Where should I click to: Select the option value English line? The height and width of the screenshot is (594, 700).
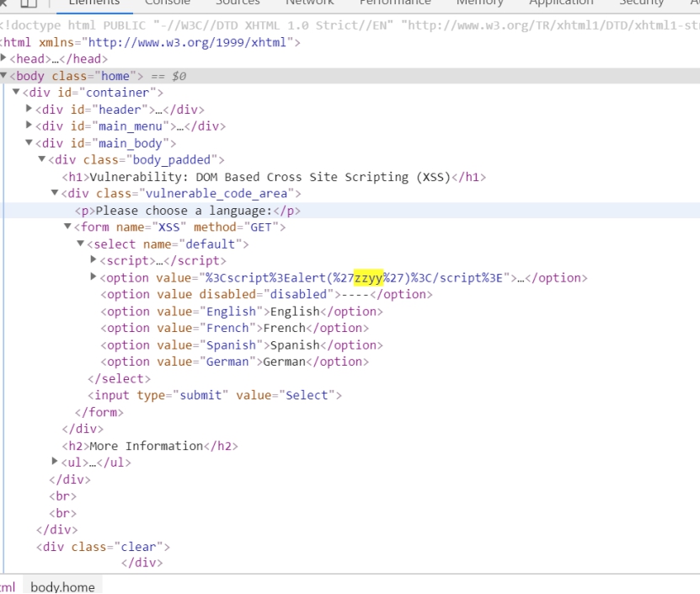pos(242,311)
